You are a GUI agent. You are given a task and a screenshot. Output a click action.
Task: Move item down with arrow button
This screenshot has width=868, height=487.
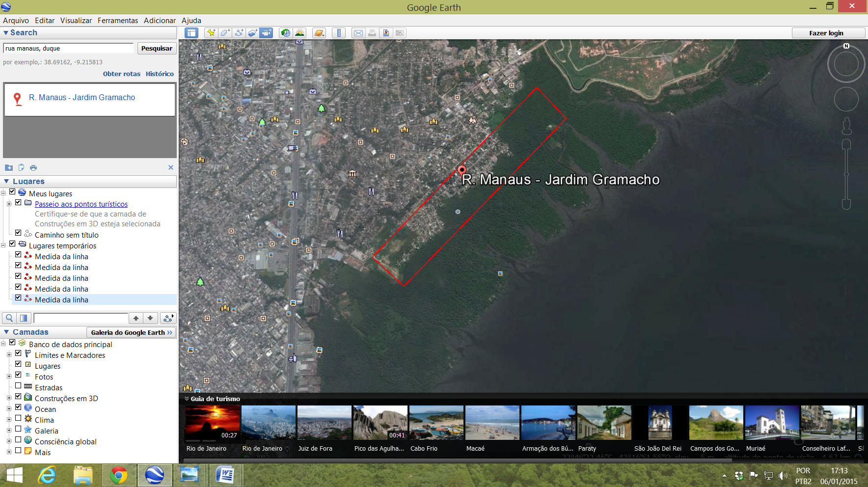click(x=150, y=318)
